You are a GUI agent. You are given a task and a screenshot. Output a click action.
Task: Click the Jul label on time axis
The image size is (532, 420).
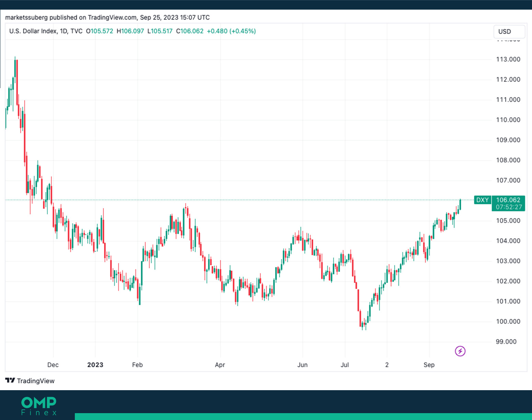(345, 365)
